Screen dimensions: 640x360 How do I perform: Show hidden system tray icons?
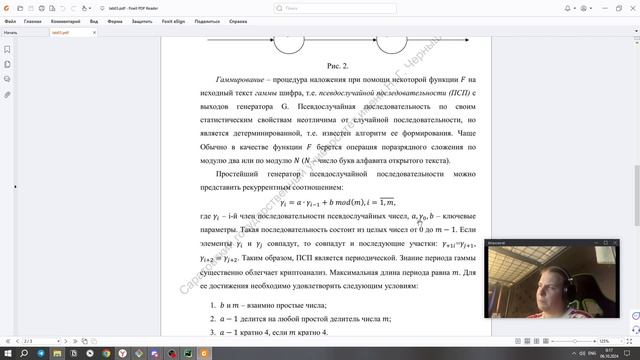pyautogui.click(x=573, y=353)
